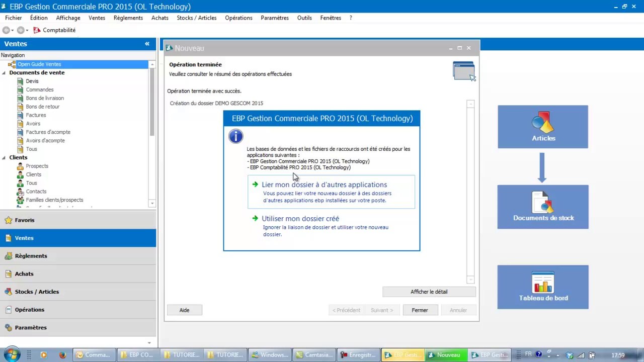Viewport: 644px width, 362px height.
Task: Collapse the Documents de vente tree group
Action: 4,73
